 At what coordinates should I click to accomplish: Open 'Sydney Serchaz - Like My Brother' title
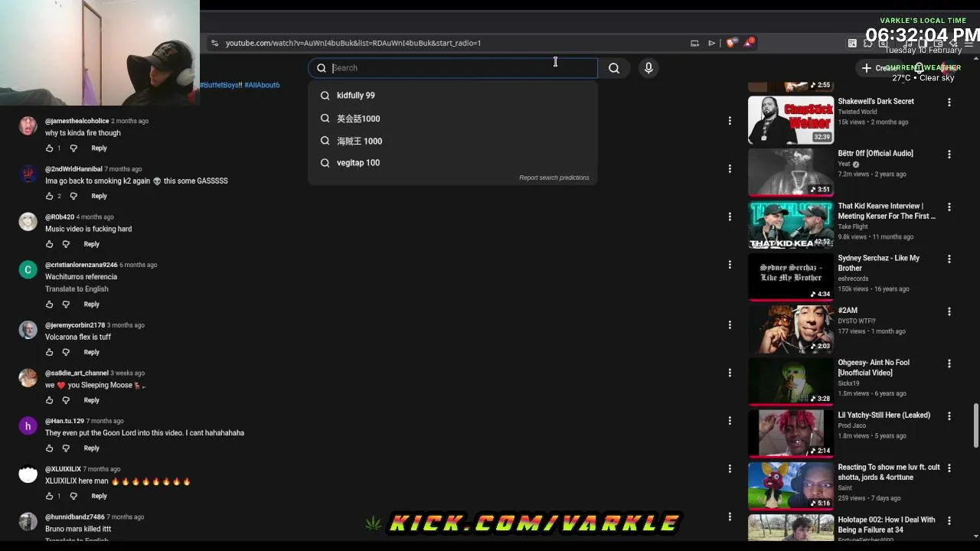click(879, 263)
